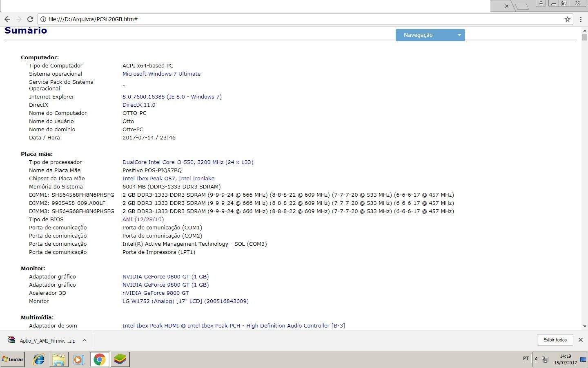588x368 pixels.
Task: Open the taskbar clock showing 14:19
Action: 566,359
